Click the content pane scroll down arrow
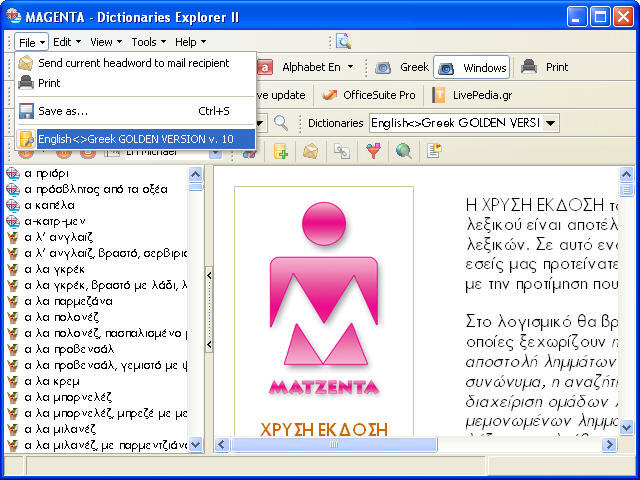Image resolution: width=640 pixels, height=480 pixels. click(626, 427)
